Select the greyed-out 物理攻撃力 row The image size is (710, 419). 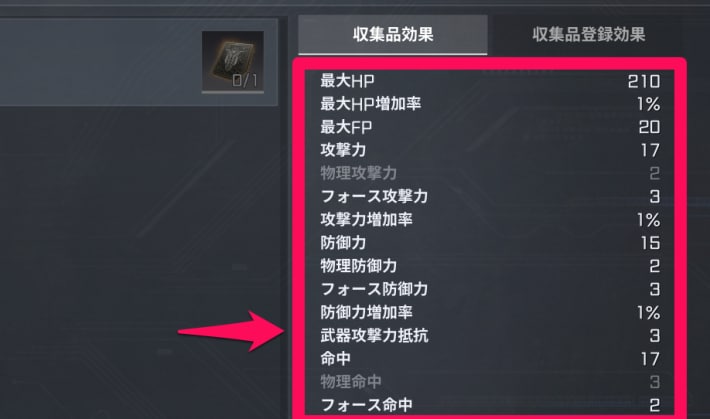coord(489,173)
